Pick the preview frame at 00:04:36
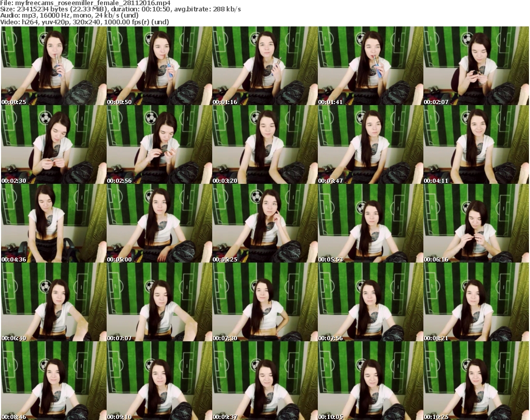The image size is (530, 420). 54,223
